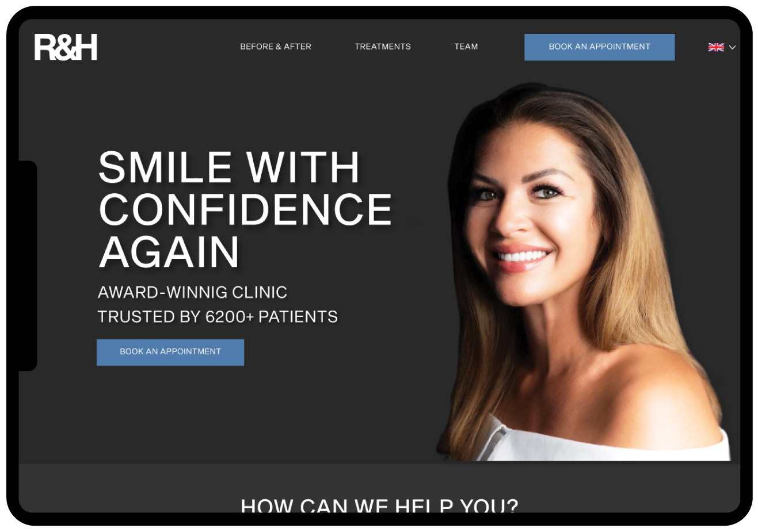758x532 pixels.
Task: Select the 'TRUSTED BY 6200+ PATIENTS' text
Action: pos(218,317)
